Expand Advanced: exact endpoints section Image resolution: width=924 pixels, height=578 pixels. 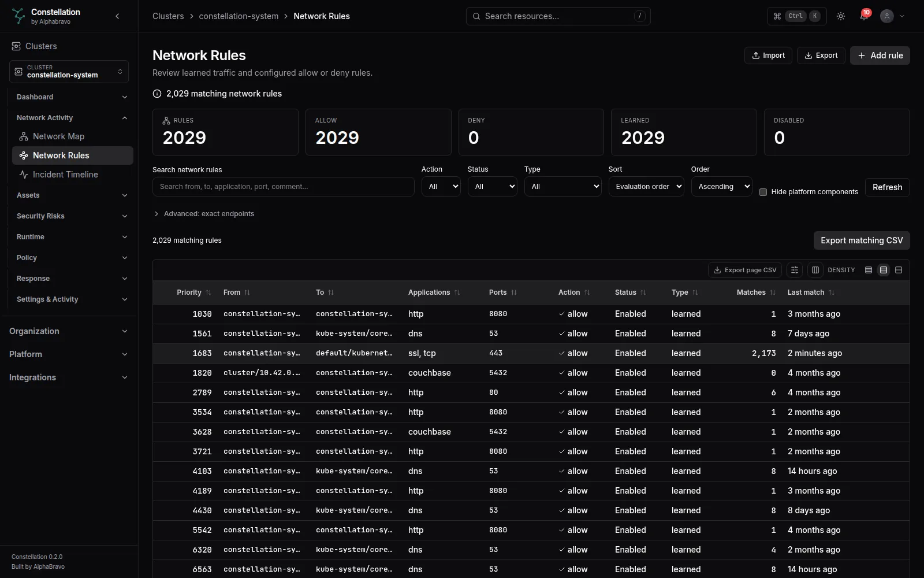(x=204, y=214)
